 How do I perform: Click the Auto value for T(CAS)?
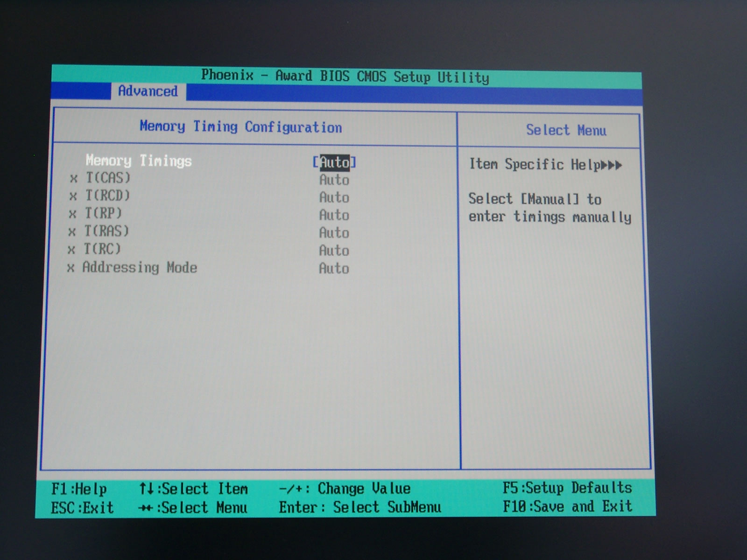[x=334, y=180]
